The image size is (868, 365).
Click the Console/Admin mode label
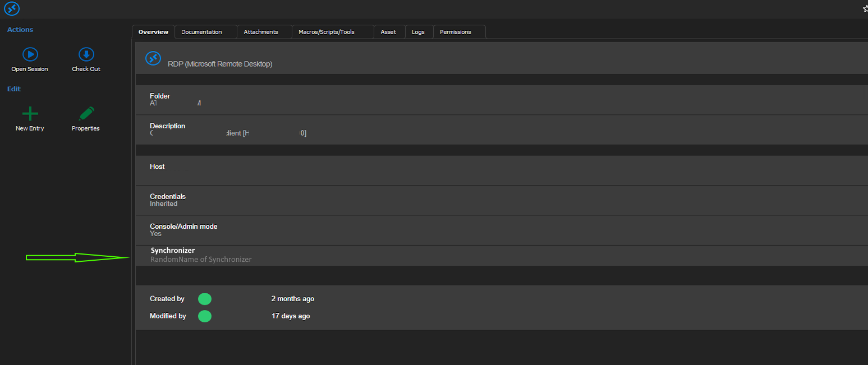click(x=183, y=227)
